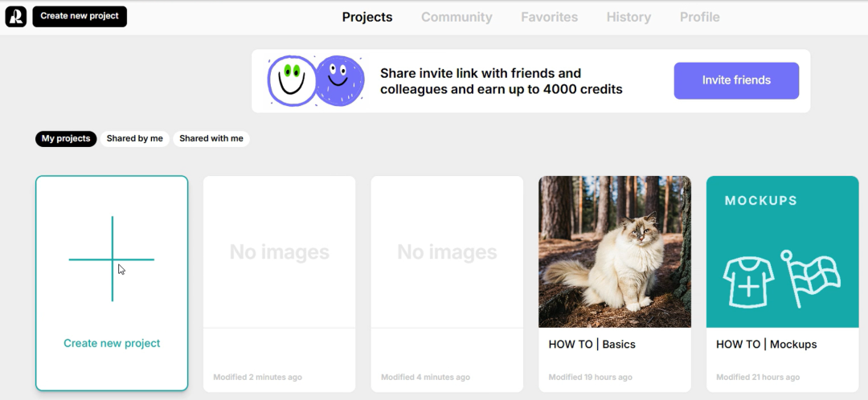Select the Projects tab
This screenshot has width=868, height=400.
(367, 17)
